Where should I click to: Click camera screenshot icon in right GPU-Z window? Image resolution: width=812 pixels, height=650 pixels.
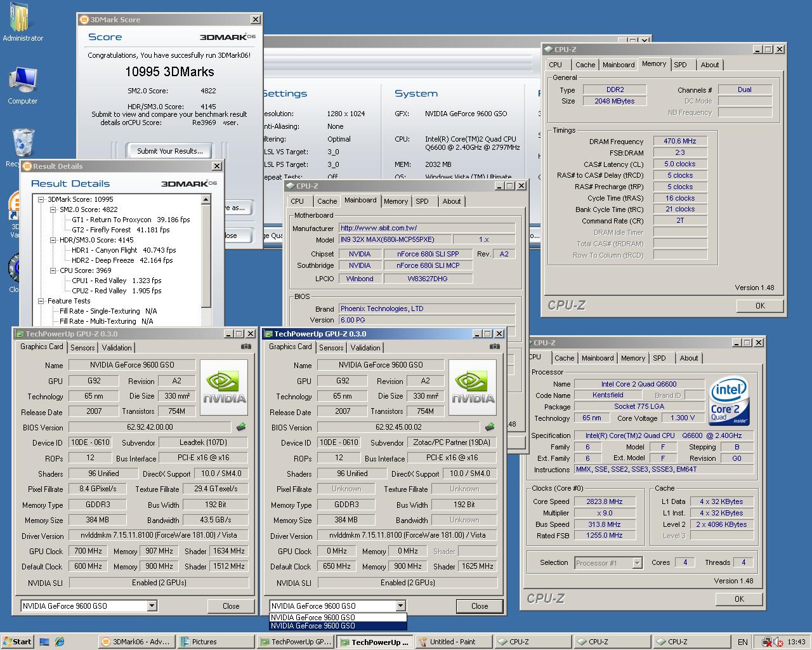pyautogui.click(x=494, y=347)
